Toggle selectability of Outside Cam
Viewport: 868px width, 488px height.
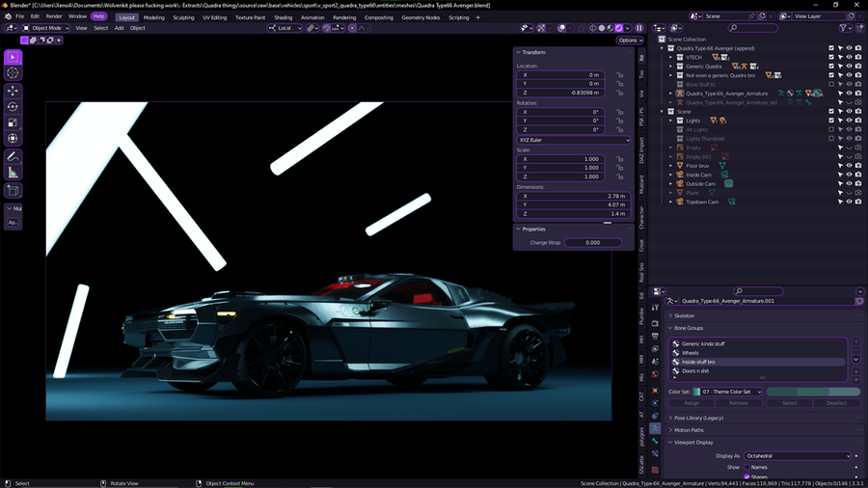840,184
